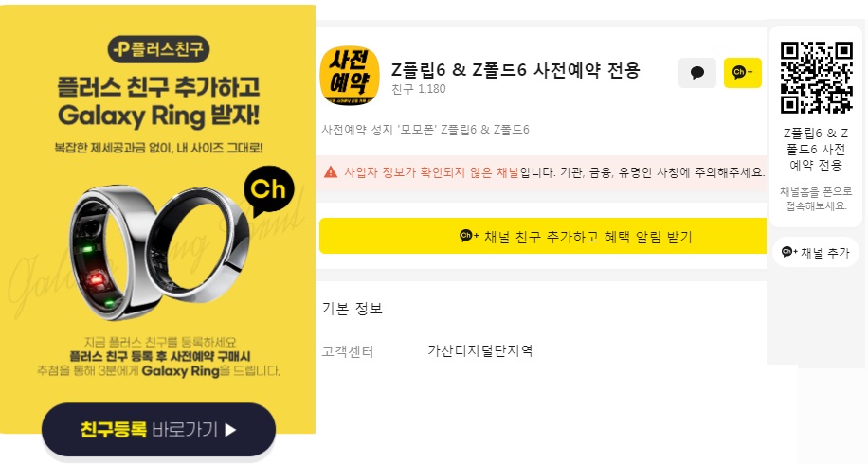The width and height of the screenshot is (868, 464).
Task: Click the 친구 1,180 friend count text
Action: tap(418, 89)
